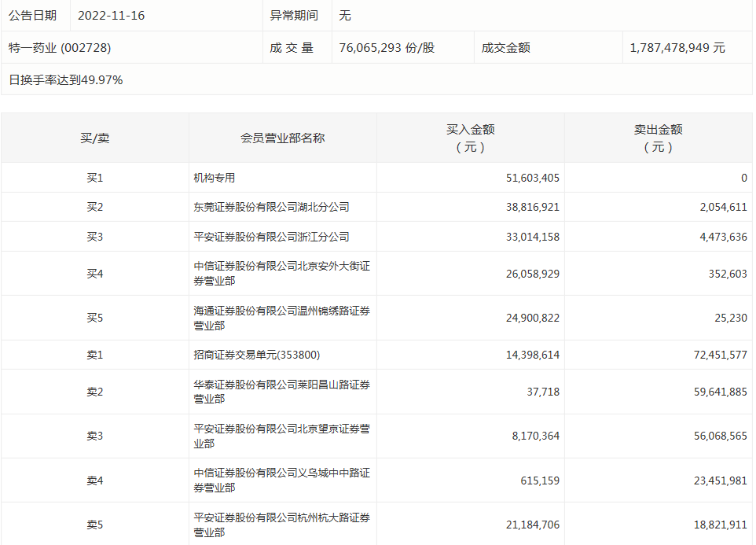Viewport: 756px width, 545px height.
Task: Select 中信证券义乌城中中路证券营业部 entry
Action: tap(282, 481)
